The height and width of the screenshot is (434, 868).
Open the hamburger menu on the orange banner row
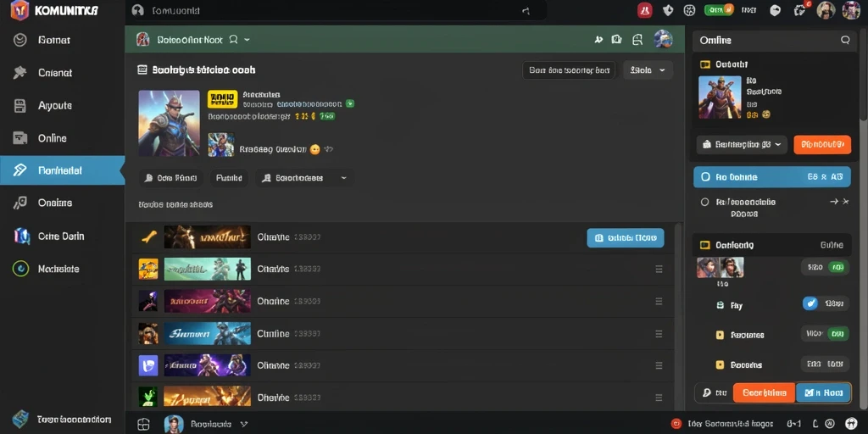point(659,398)
